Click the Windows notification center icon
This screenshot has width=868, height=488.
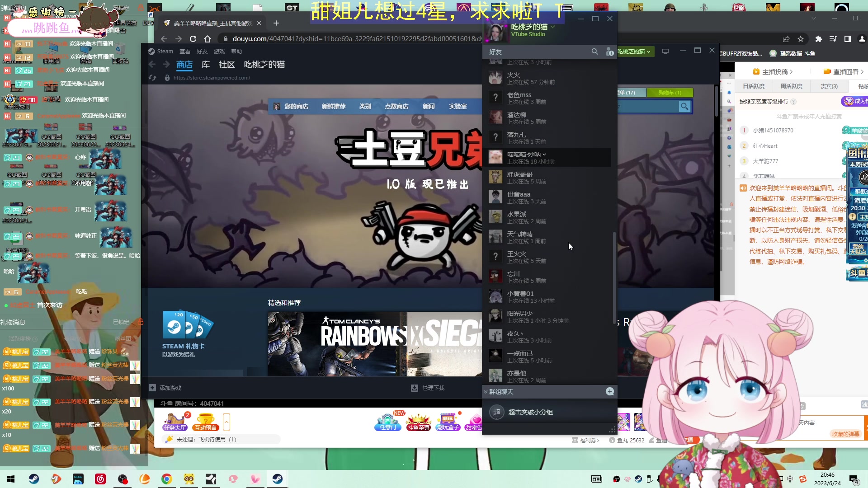[x=854, y=479]
